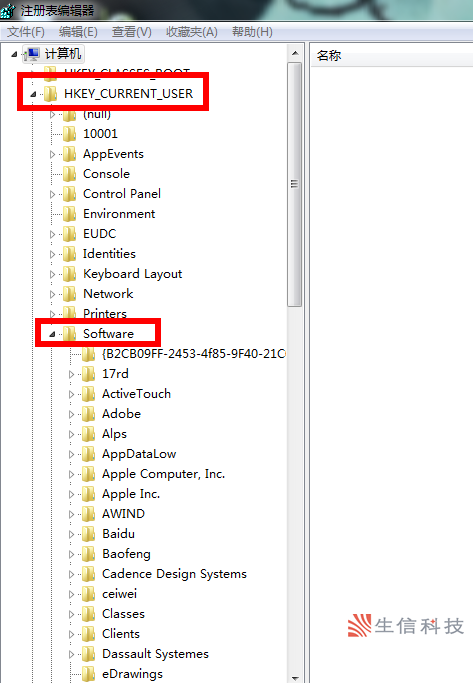The image size is (473, 683).
Task: Click the Registry Editor title bar icon
Action: (x=8, y=10)
